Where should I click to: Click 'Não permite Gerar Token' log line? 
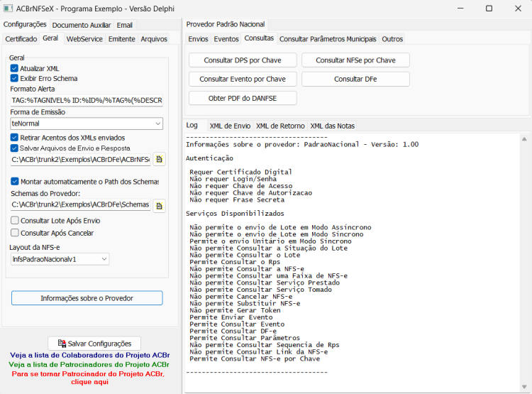point(235,310)
